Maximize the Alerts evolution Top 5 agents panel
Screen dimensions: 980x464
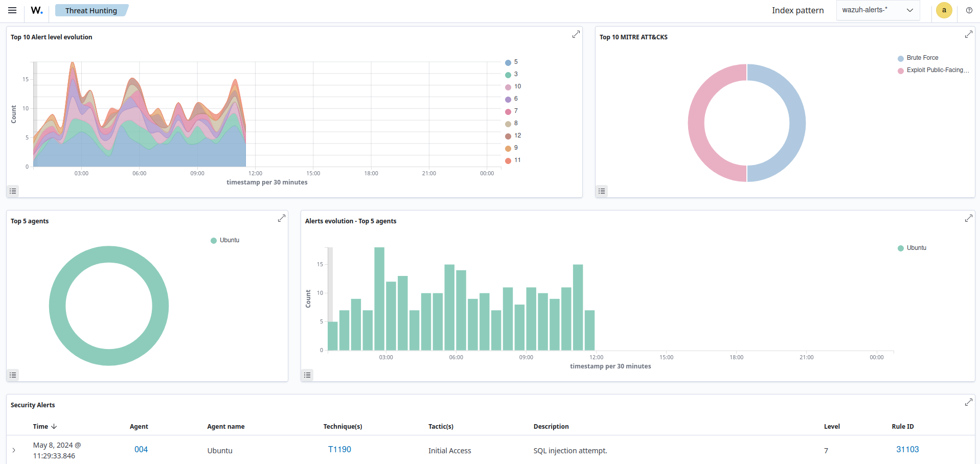tap(968, 218)
